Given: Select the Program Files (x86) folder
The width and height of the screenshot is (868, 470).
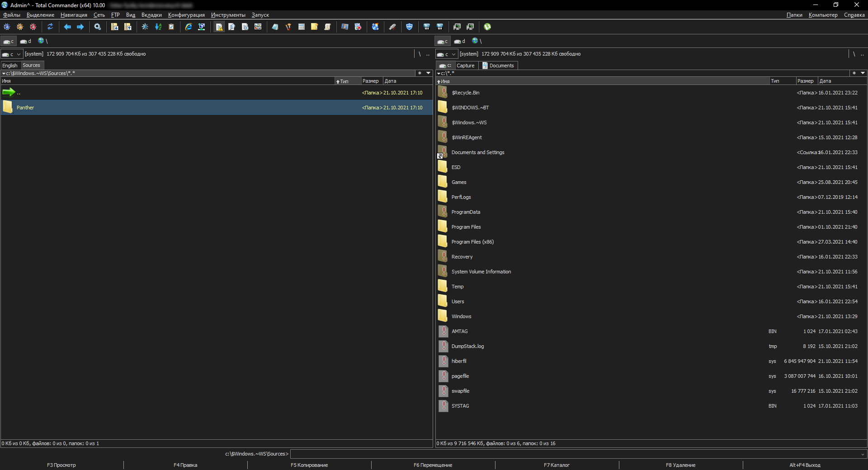Looking at the screenshot, I should click(x=651, y=242).
